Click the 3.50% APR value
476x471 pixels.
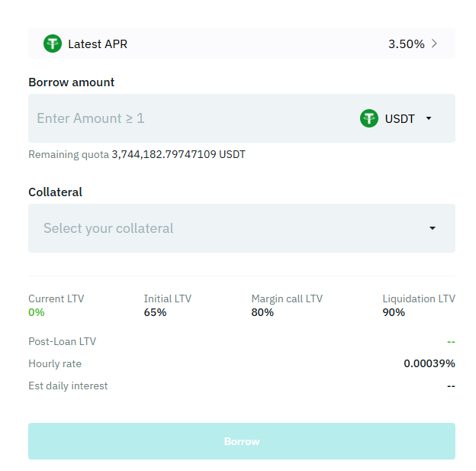pos(406,44)
